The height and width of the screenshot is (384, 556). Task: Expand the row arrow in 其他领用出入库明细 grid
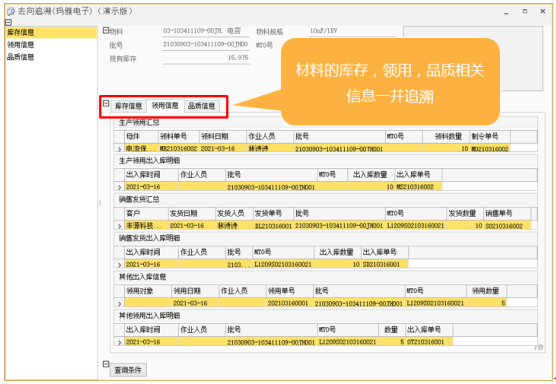[x=119, y=342]
